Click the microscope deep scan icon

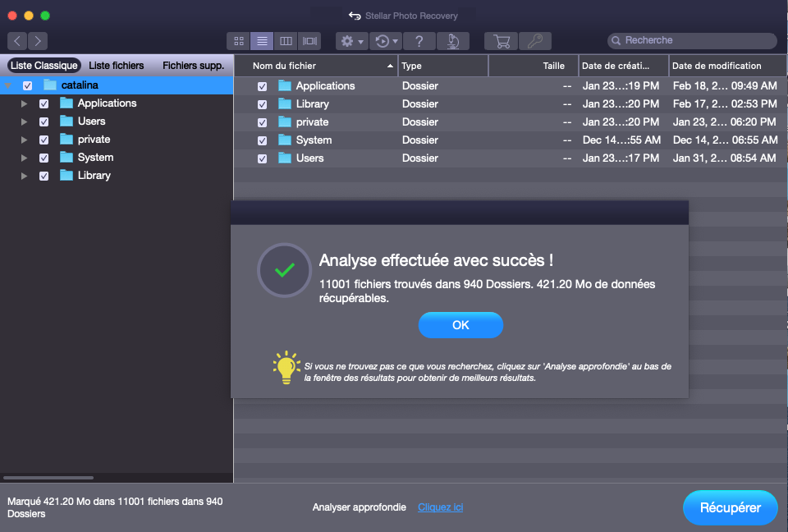453,41
